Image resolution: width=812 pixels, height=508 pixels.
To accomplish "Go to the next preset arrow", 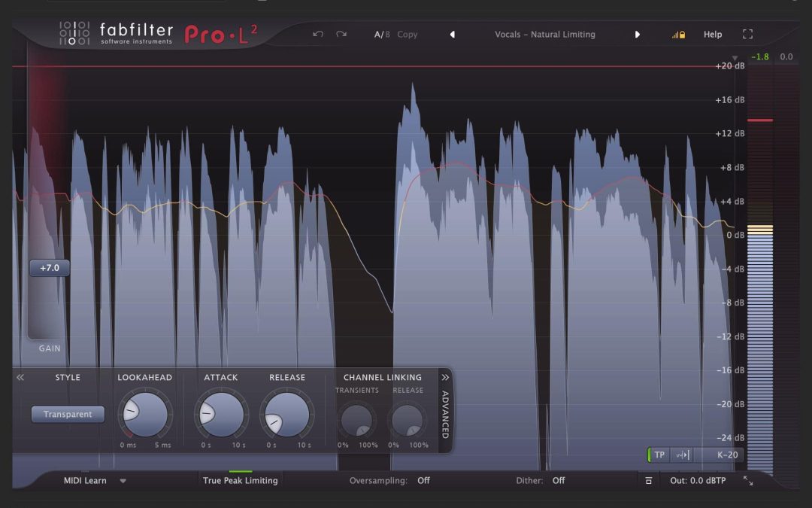I will tap(638, 35).
